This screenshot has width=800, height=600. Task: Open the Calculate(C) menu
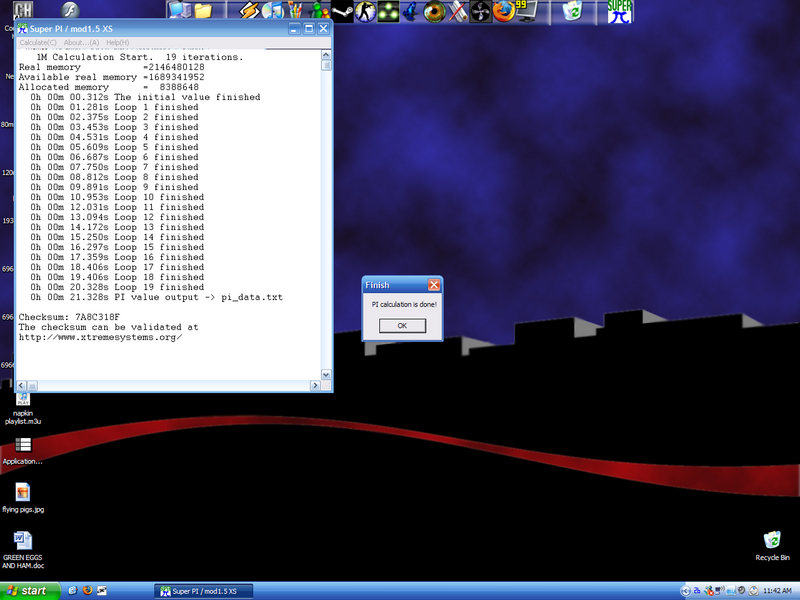click(x=38, y=42)
